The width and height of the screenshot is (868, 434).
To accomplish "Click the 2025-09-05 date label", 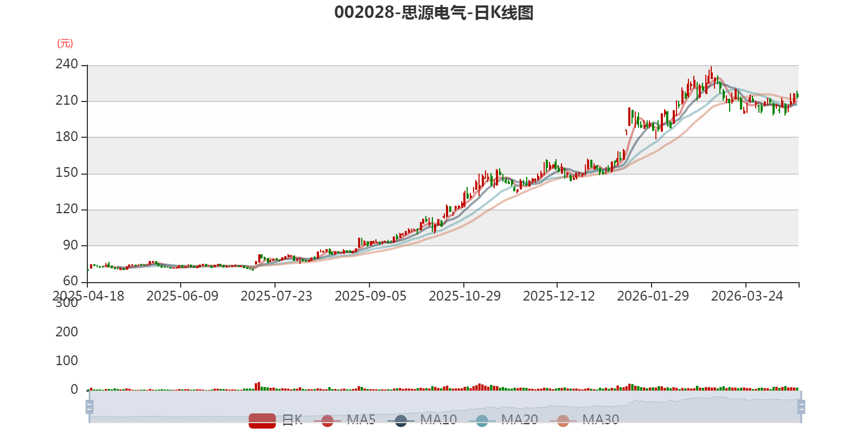I will point(371,296).
